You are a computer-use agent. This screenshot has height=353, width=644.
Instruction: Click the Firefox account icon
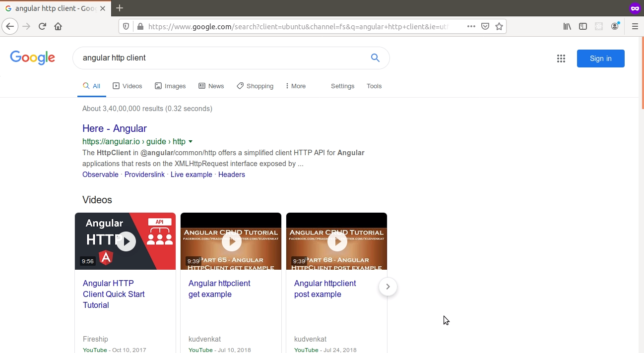click(615, 26)
